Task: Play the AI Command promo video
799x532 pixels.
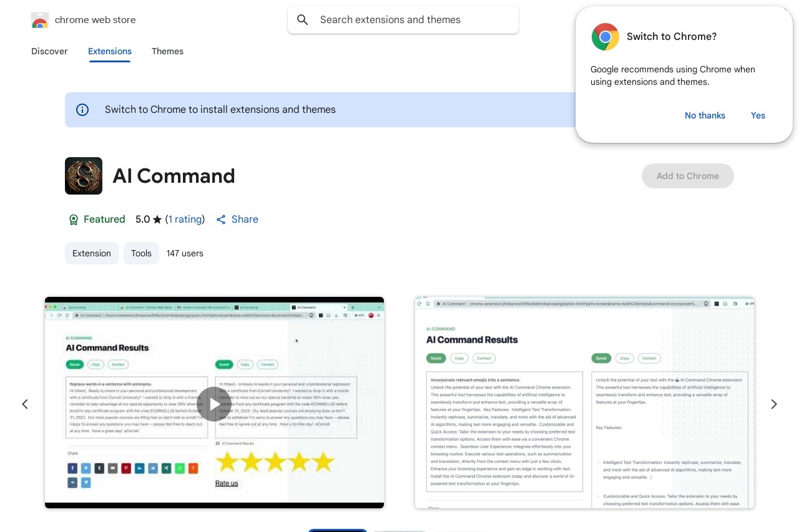Action: (x=214, y=404)
